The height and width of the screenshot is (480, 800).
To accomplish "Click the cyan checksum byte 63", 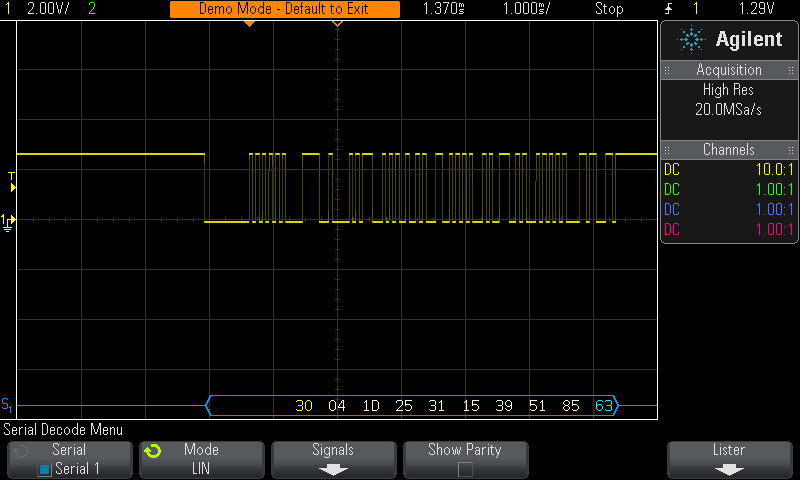I will (x=604, y=406).
